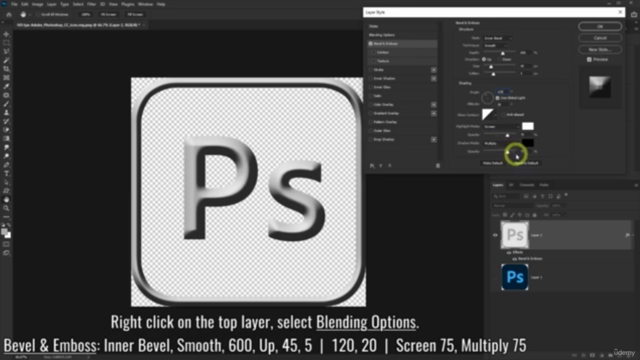Enable the Texture checkbox
Image resolution: width=640 pixels, height=360 pixels.
pos(374,61)
